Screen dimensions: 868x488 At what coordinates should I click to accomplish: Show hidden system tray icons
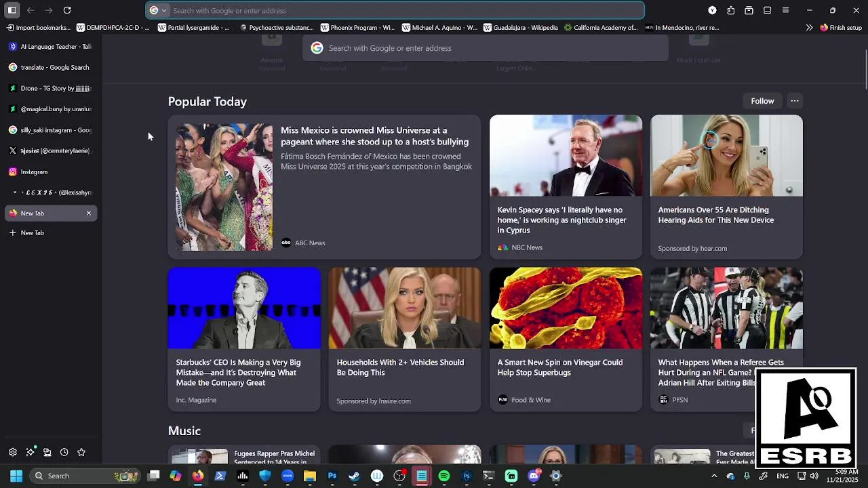(x=714, y=476)
